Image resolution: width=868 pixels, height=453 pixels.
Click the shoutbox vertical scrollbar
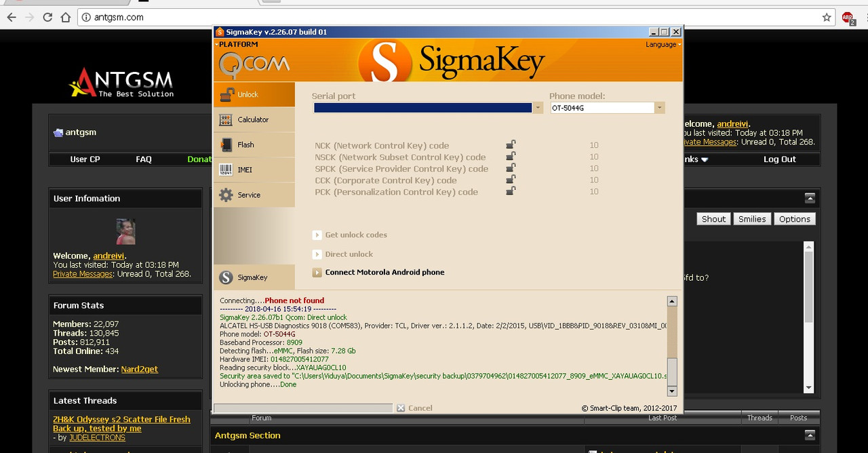click(x=808, y=317)
